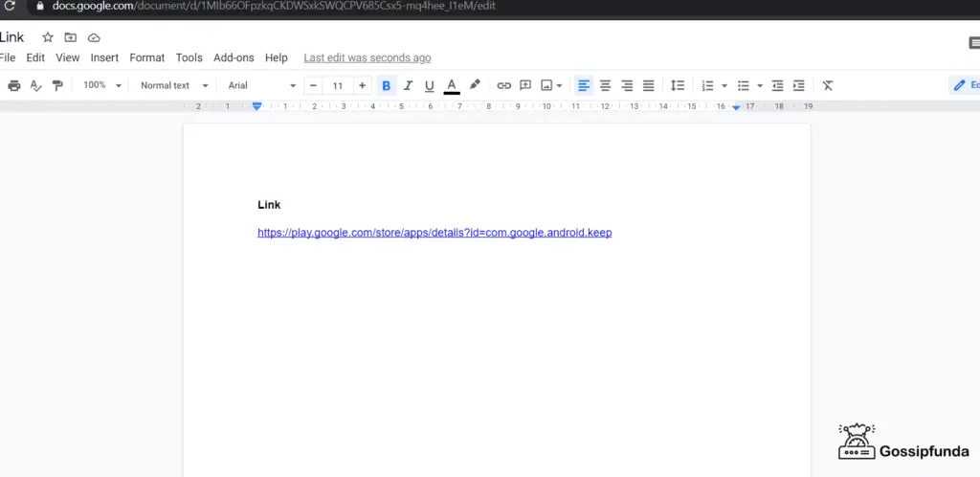Image resolution: width=980 pixels, height=477 pixels.
Task: Click Clear formatting icon
Action: click(x=828, y=85)
